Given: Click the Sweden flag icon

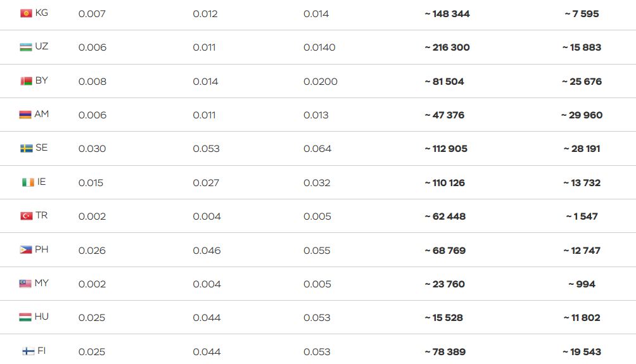Looking at the screenshot, I should click(27, 148).
